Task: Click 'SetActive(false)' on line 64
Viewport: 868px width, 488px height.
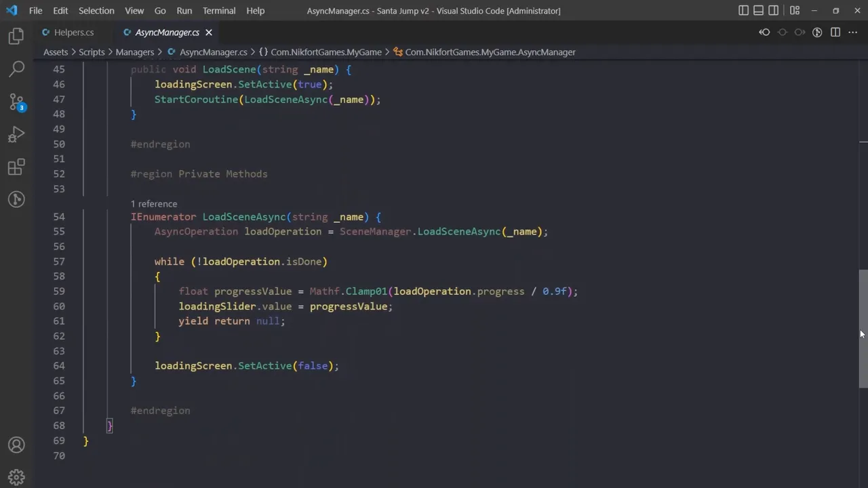Action: pos(285,366)
